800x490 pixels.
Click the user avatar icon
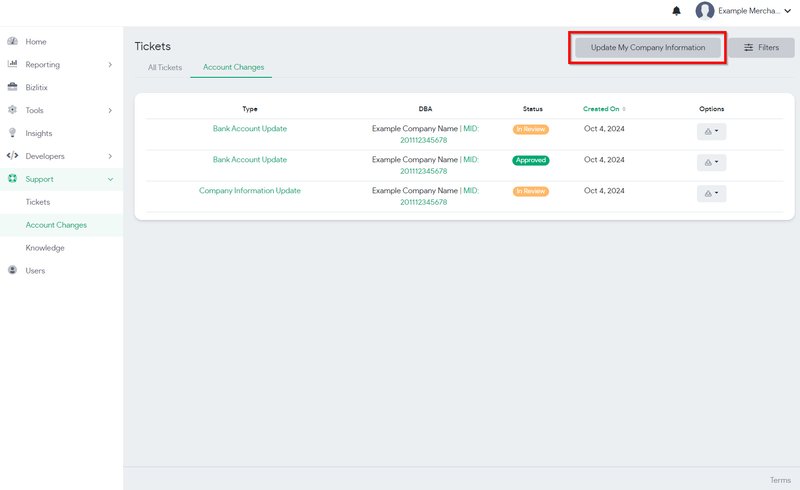point(705,11)
